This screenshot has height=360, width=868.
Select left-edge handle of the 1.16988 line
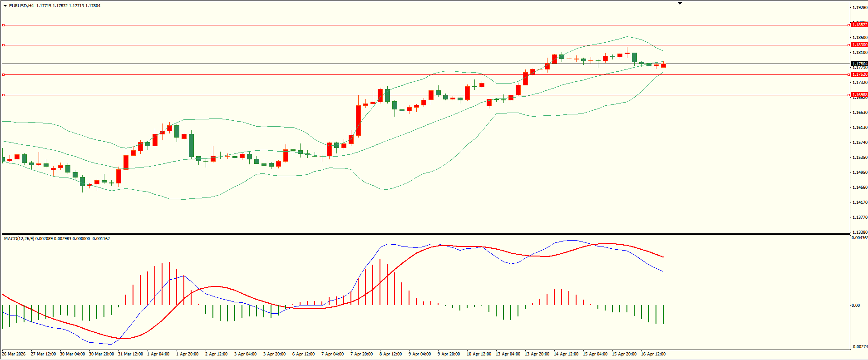click(x=4, y=95)
